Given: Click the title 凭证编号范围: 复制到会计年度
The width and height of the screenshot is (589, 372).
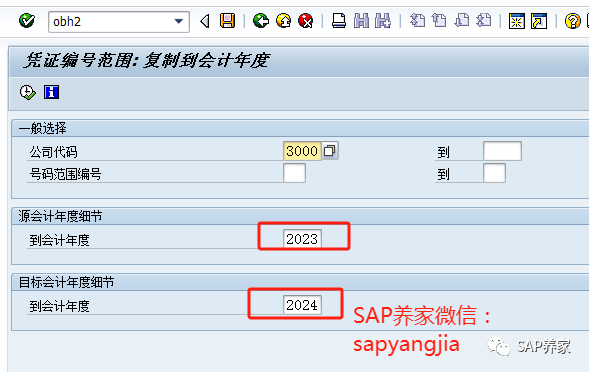Looking at the screenshot, I should (x=146, y=60).
